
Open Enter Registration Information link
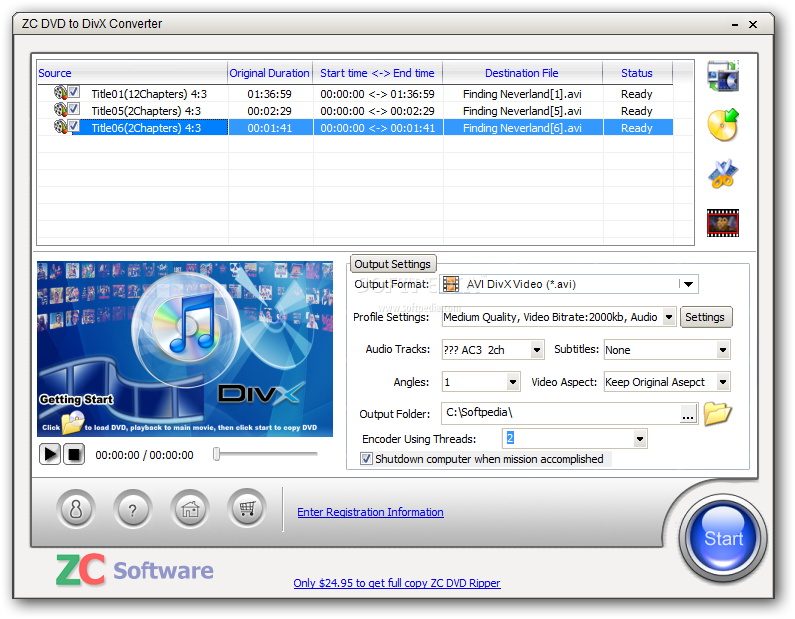[370, 512]
